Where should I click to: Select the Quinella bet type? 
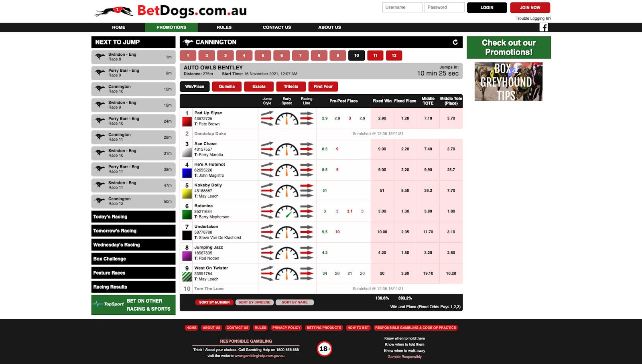click(x=227, y=87)
